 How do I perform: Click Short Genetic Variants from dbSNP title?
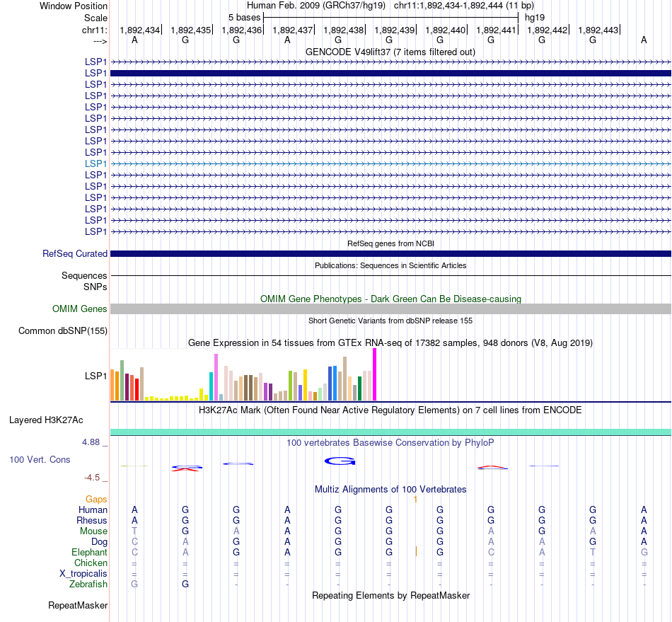pyautogui.click(x=390, y=321)
